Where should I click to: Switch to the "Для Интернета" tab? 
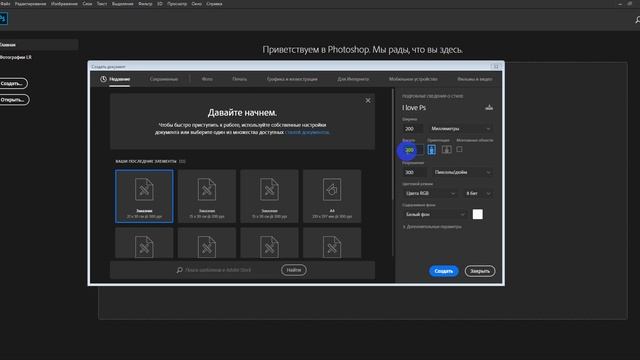(x=353, y=79)
